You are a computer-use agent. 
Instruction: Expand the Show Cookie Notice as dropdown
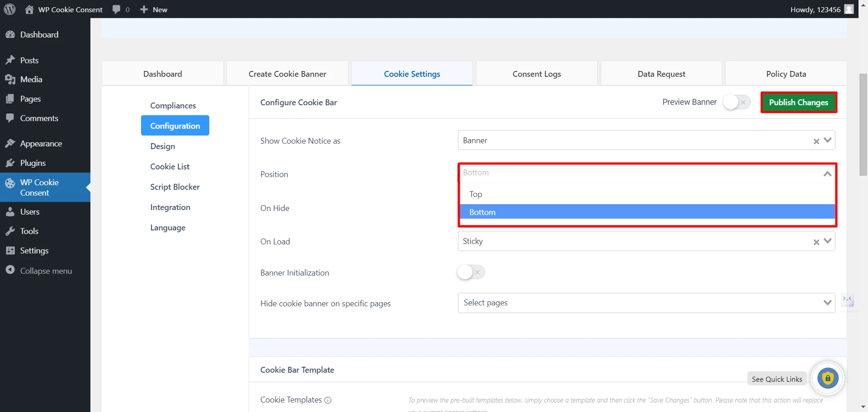827,140
